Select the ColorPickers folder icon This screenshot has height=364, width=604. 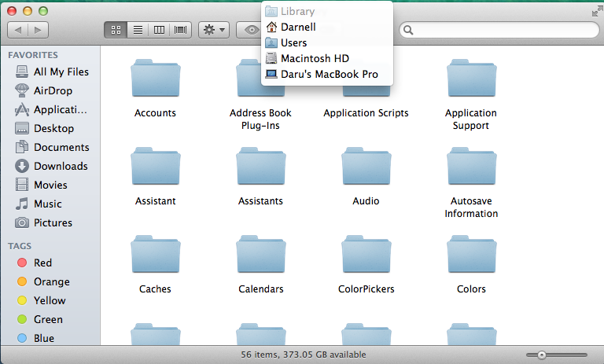[x=366, y=255]
